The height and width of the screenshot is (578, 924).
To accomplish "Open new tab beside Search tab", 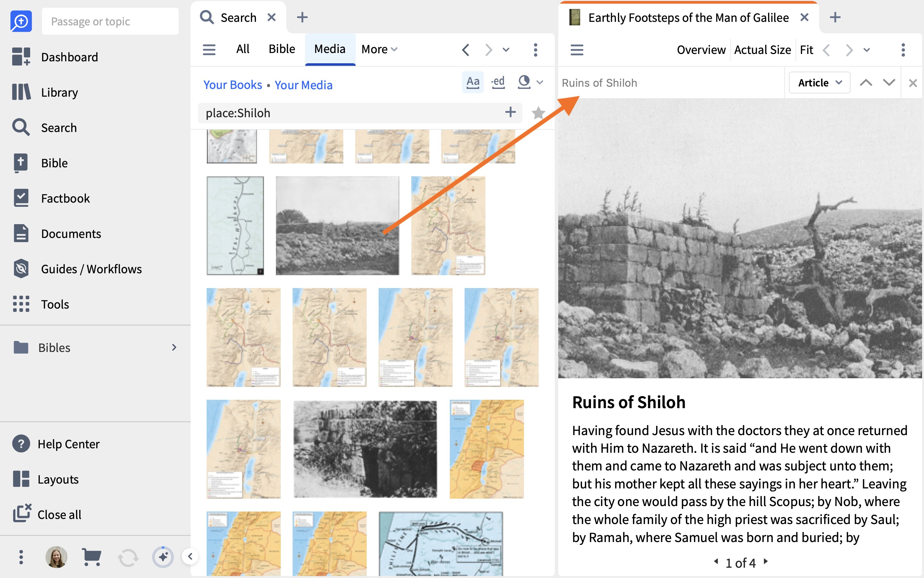I will [302, 17].
